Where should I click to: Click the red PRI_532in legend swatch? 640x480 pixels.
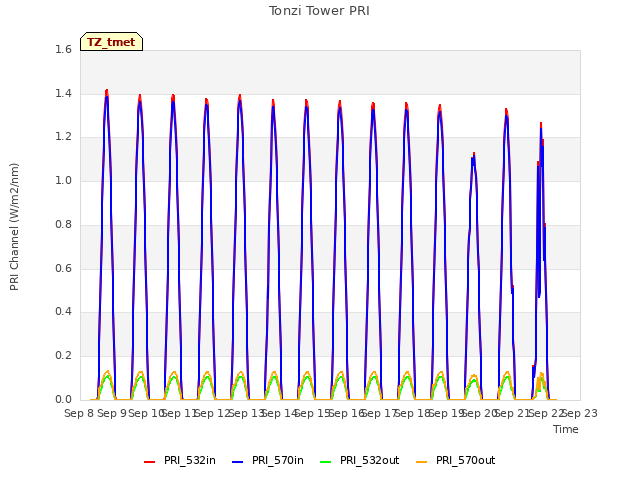point(149,462)
